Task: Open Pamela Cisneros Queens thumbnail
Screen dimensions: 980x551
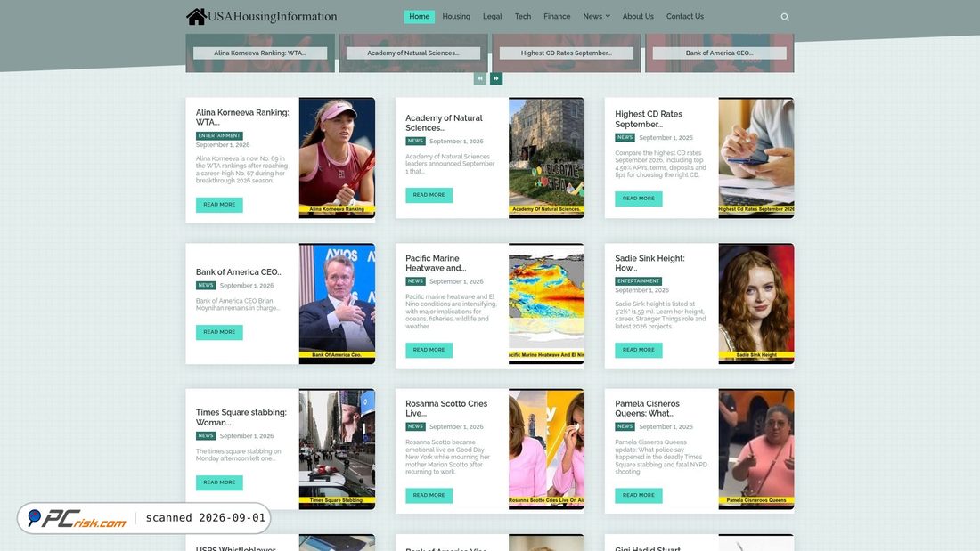Action: 756,450
